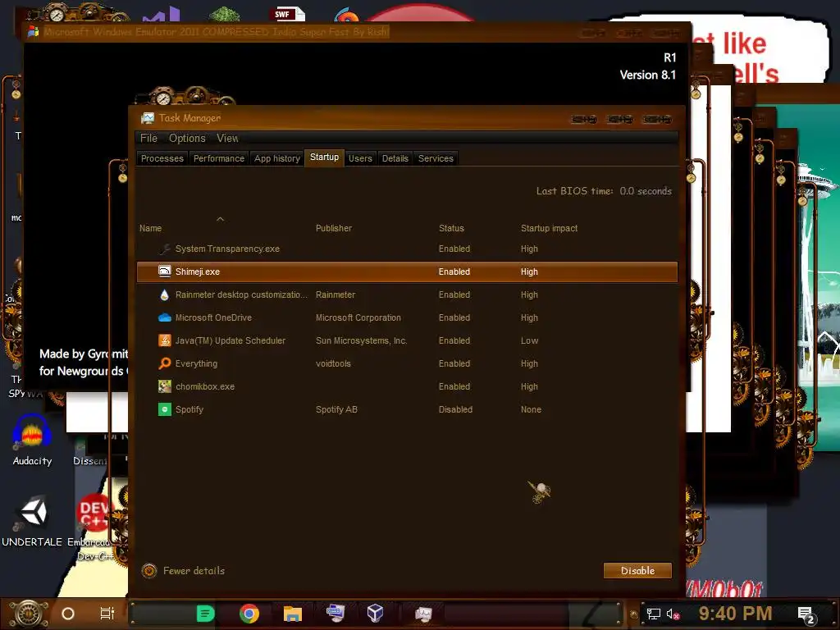Click the 9:40 PM taskbar clock
This screenshot has height=630, width=840.
click(x=735, y=614)
